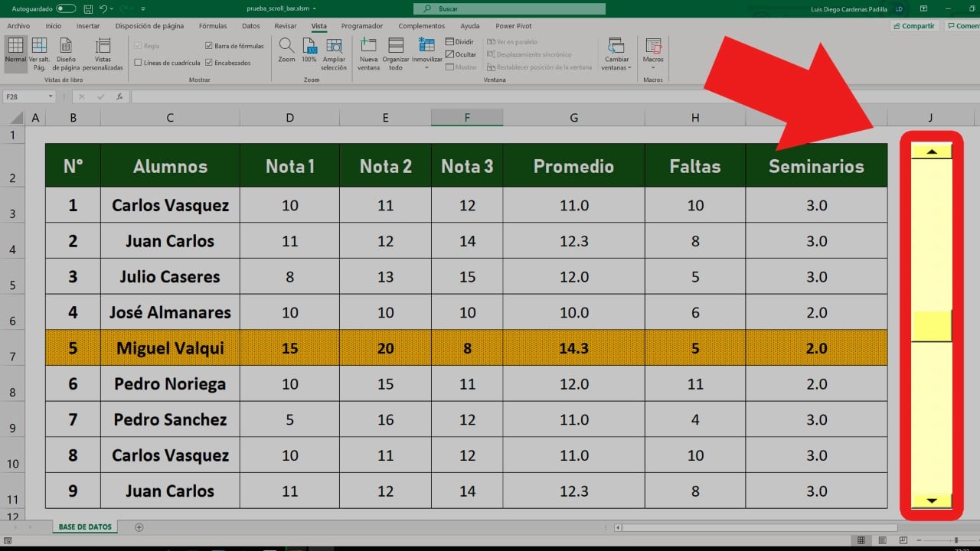Open the Fórmulas ribbon tab
This screenshot has height=551, width=980.
pyautogui.click(x=212, y=25)
